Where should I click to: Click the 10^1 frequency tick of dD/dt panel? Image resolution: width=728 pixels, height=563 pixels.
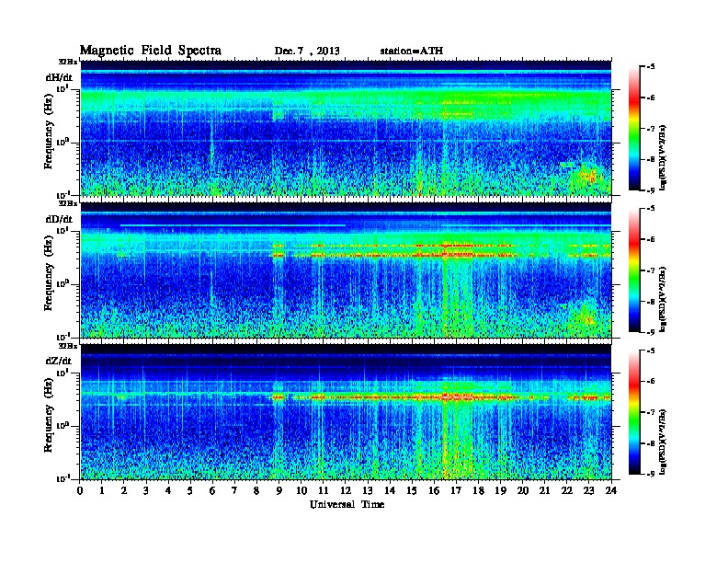(63, 230)
